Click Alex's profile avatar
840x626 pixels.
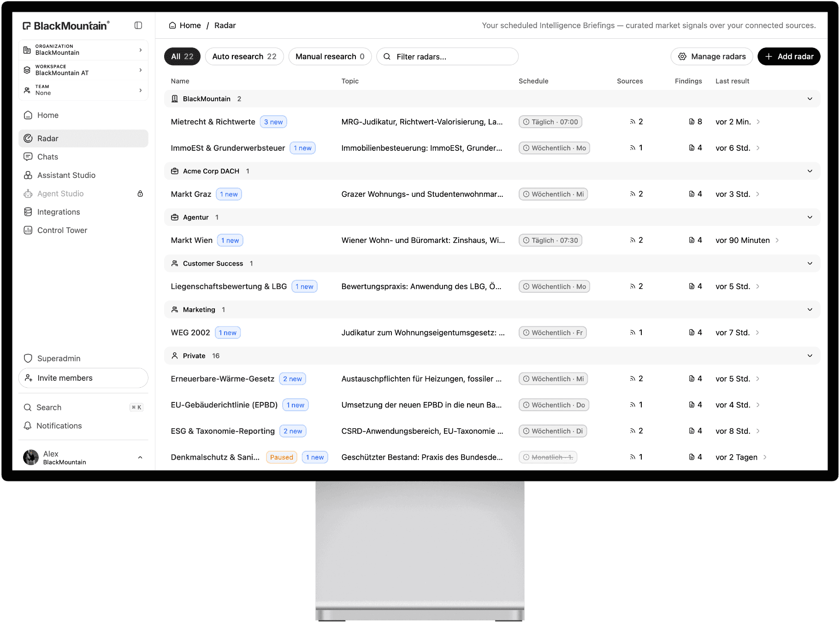[31, 457]
